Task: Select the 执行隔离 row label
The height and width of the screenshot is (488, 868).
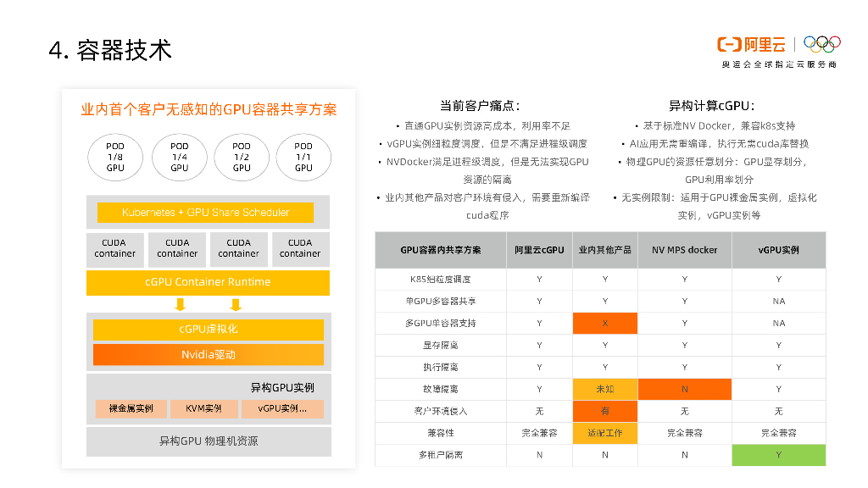Action: pyautogui.click(x=441, y=368)
